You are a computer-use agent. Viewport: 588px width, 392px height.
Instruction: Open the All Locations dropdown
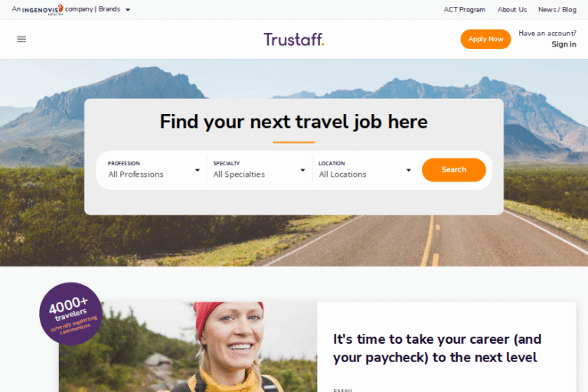[364, 170]
